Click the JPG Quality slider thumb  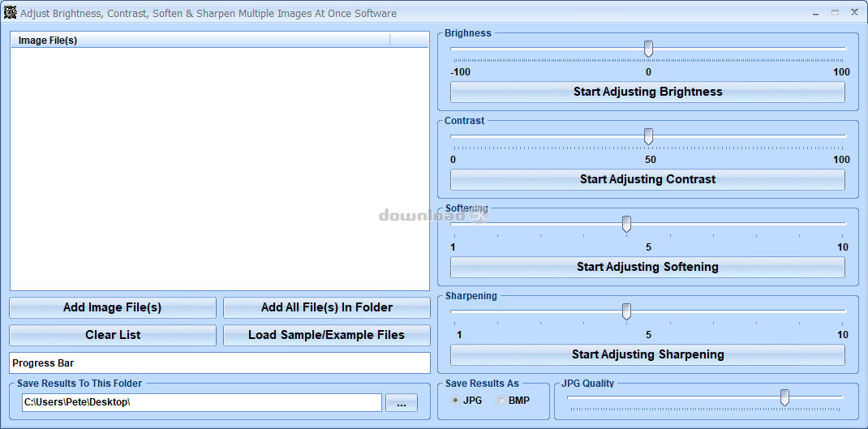pyautogui.click(x=784, y=397)
